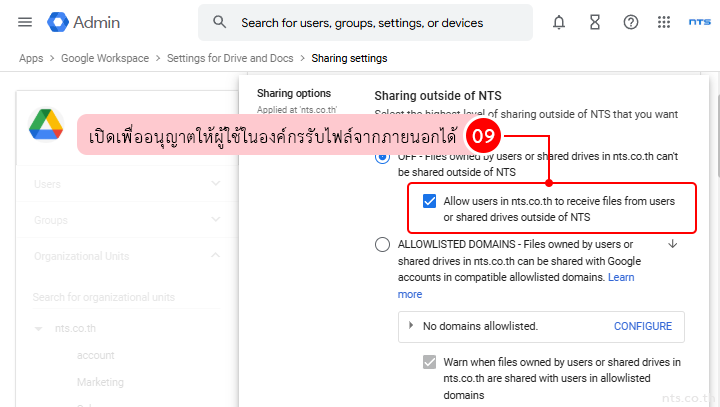Image resolution: width=720 pixels, height=407 pixels.
Task: Select the ALLOWLISTED DOMAINS radio option
Action: pos(383,244)
